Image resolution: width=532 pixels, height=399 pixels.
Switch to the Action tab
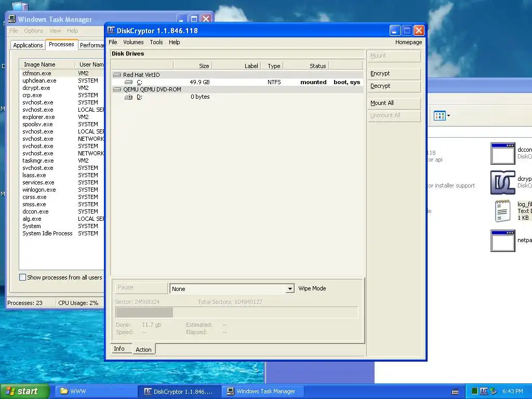pos(143,350)
